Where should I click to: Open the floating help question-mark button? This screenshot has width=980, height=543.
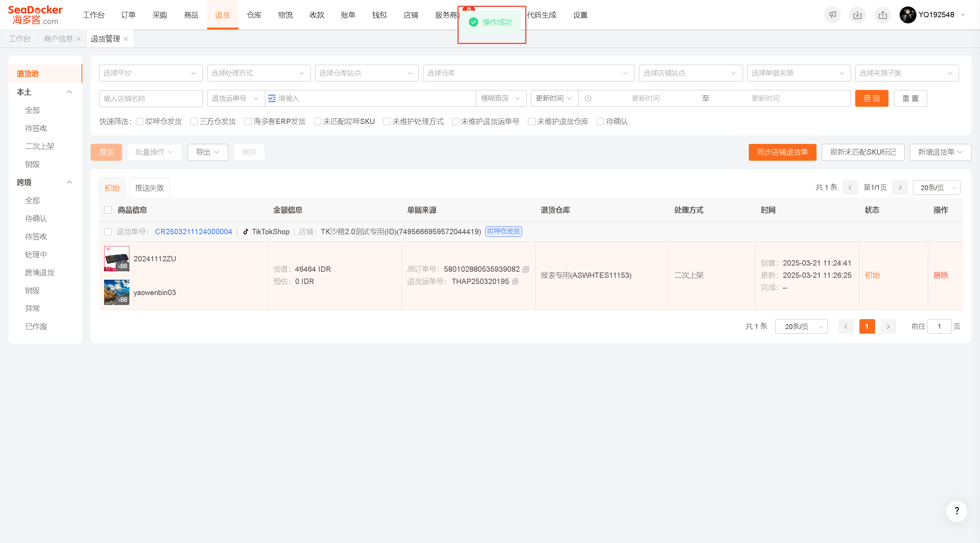[x=957, y=511]
